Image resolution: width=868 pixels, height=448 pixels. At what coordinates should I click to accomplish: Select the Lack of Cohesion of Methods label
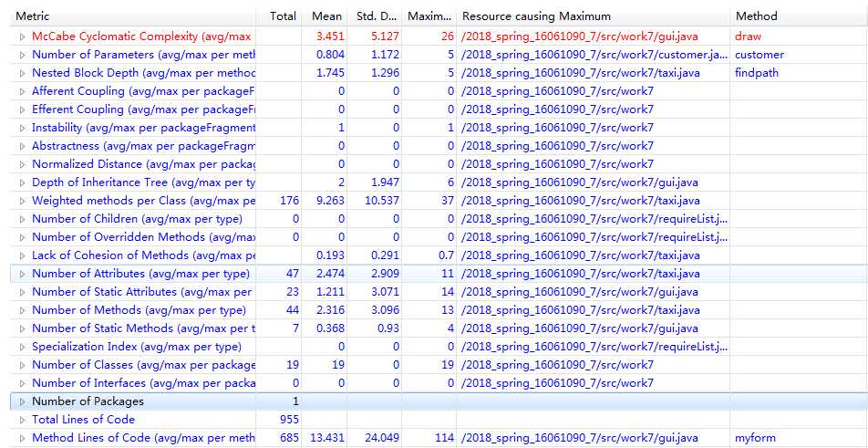[144, 255]
